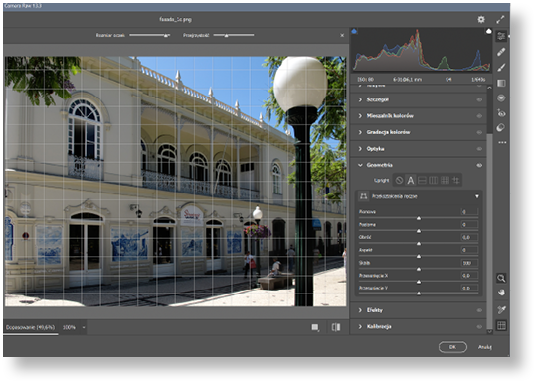537x392 pixels.
Task: Click the Skala value input field
Action: click(469, 263)
